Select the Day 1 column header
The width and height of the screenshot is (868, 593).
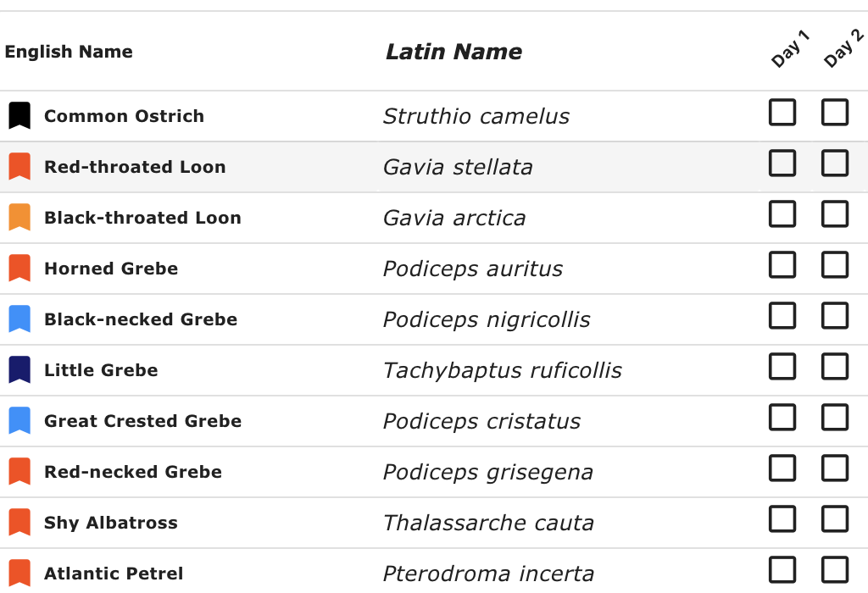pos(790,49)
